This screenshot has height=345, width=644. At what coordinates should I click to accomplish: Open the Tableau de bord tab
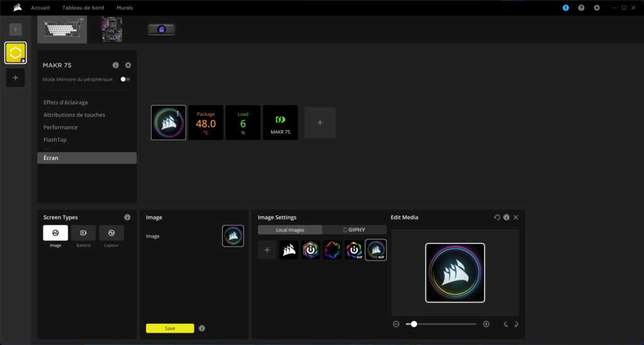click(83, 8)
